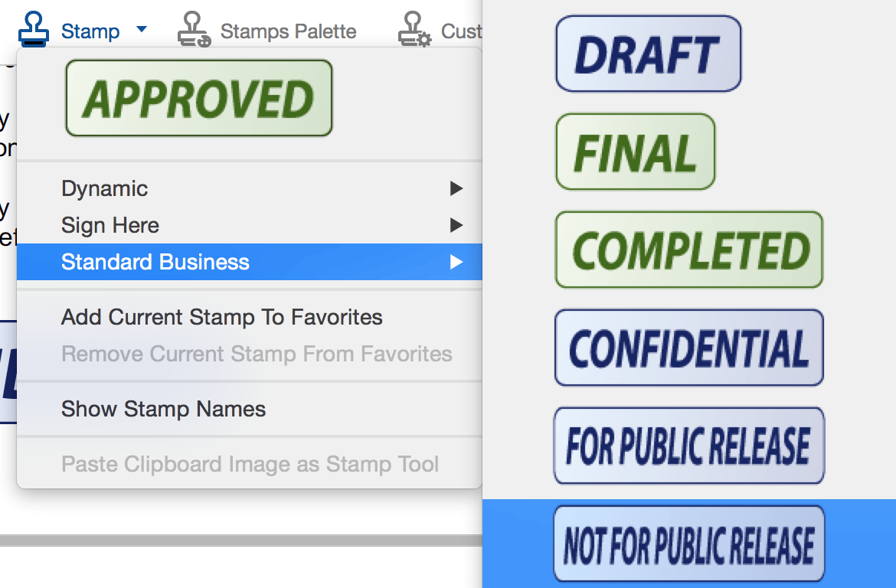This screenshot has height=588, width=896.
Task: Expand the Sign Here submenu
Action: tap(110, 225)
